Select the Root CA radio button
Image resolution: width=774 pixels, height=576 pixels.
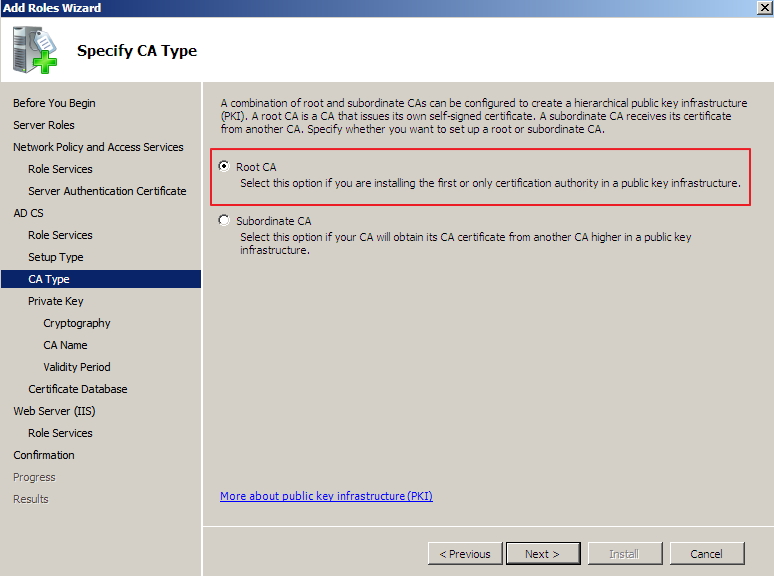pyautogui.click(x=224, y=167)
